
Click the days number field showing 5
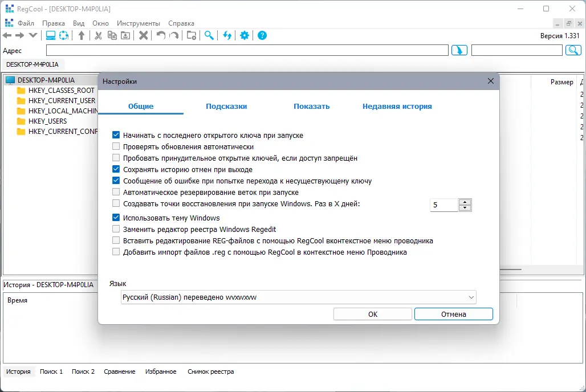point(444,205)
